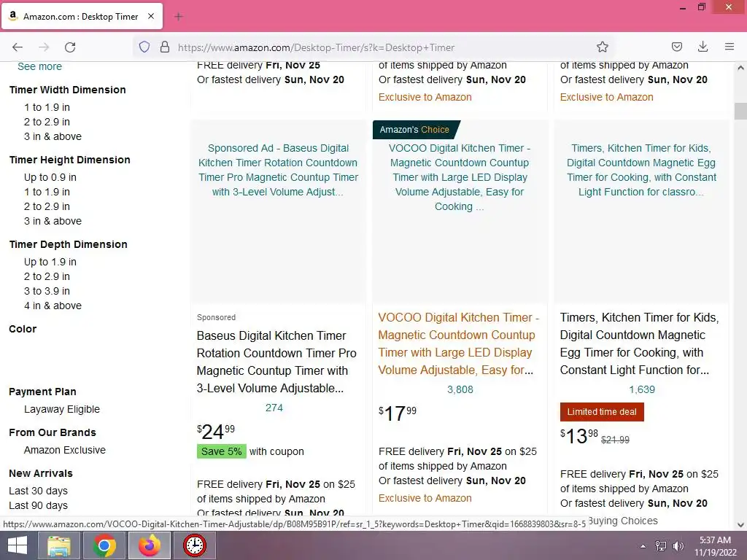Screen dimensions: 747x560
Task: Save page to Pocket
Action: 676,47
